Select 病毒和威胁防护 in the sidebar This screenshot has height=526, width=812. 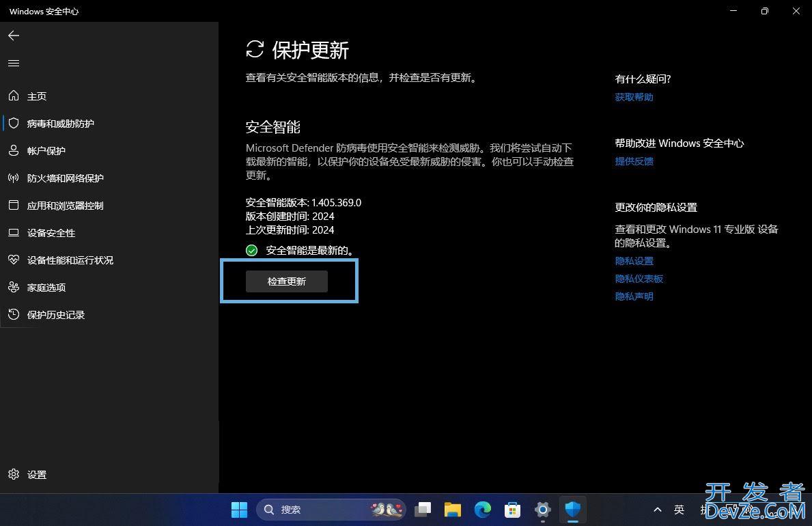pyautogui.click(x=61, y=124)
